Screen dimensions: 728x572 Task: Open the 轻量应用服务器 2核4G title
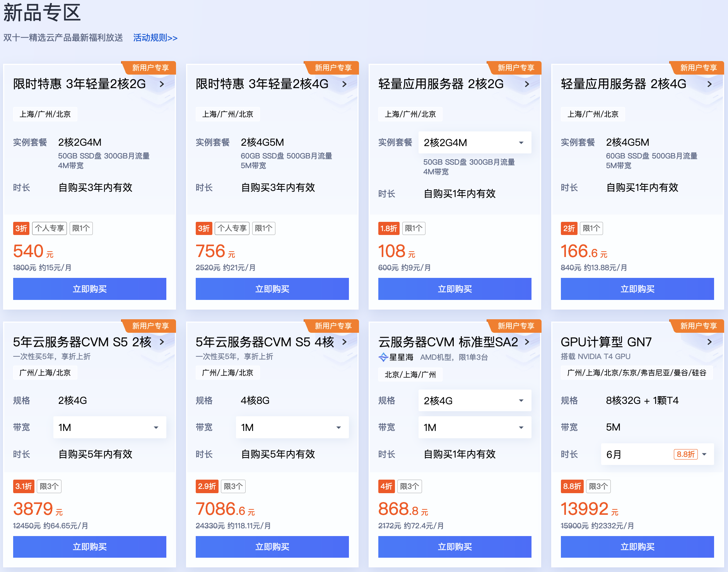[x=624, y=84]
